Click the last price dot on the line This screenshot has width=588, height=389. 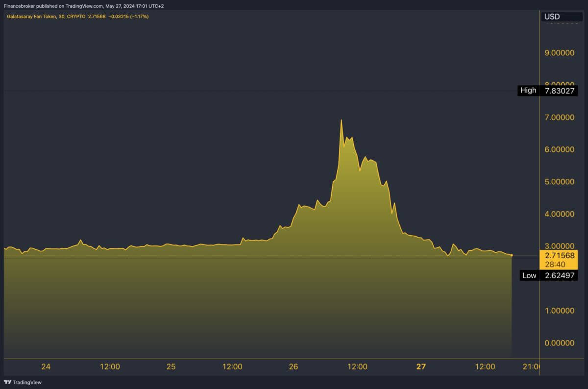[x=512, y=255]
